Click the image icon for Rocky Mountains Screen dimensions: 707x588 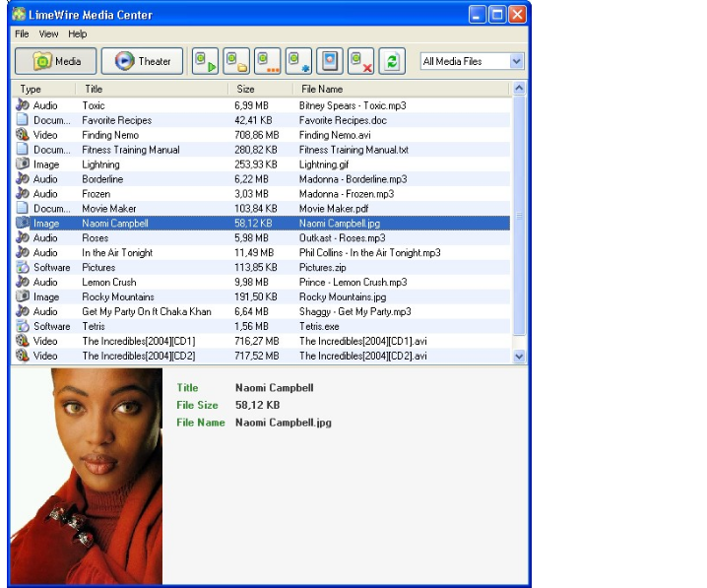click(x=23, y=296)
